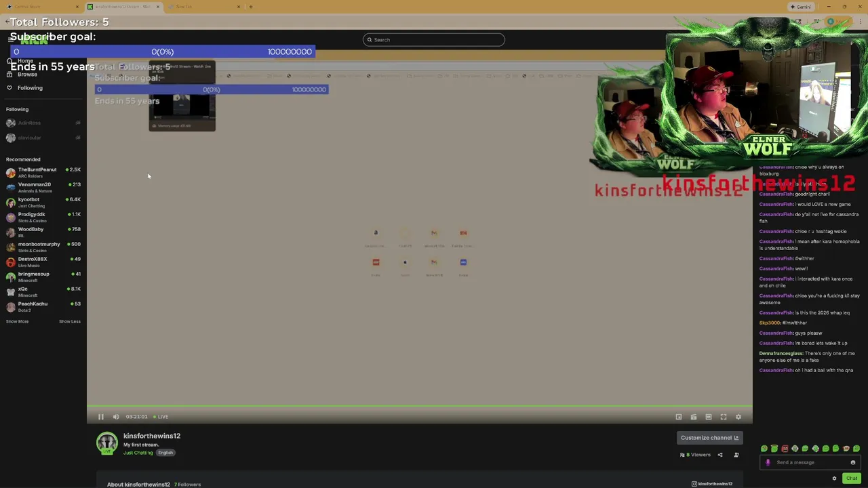The width and height of the screenshot is (868, 488).
Task: Open the emoji picker in chat input
Action: tap(853, 462)
